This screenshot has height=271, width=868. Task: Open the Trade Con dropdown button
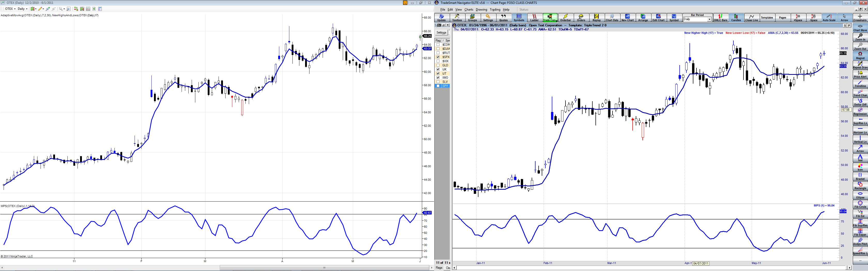[x=550, y=18]
